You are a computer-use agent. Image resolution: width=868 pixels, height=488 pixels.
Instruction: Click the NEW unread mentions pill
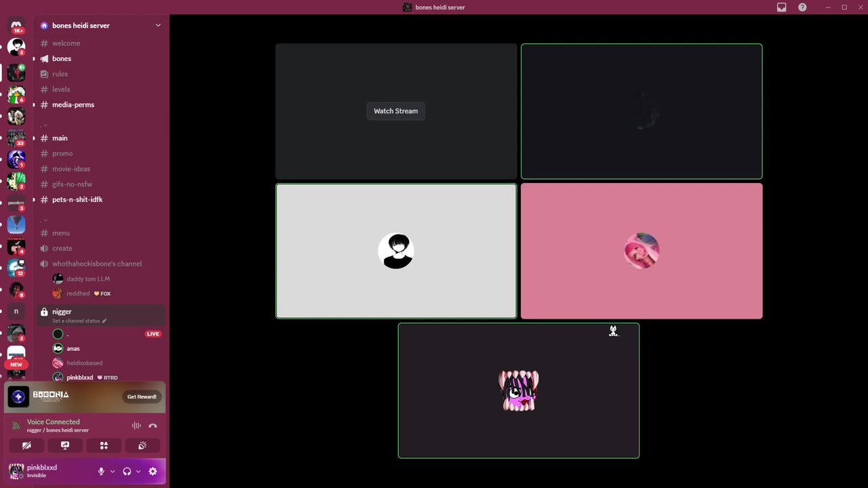coord(16,364)
